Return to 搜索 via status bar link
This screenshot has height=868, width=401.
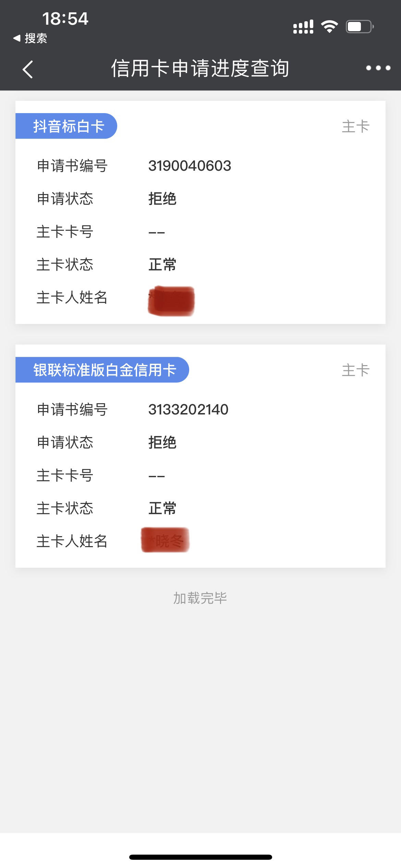(x=30, y=38)
